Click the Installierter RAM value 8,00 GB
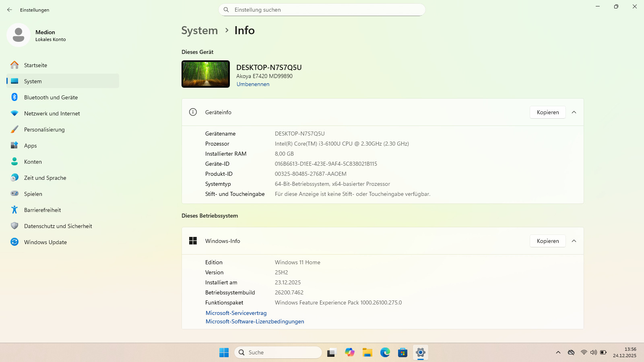This screenshot has height=362, width=644. 284,154
